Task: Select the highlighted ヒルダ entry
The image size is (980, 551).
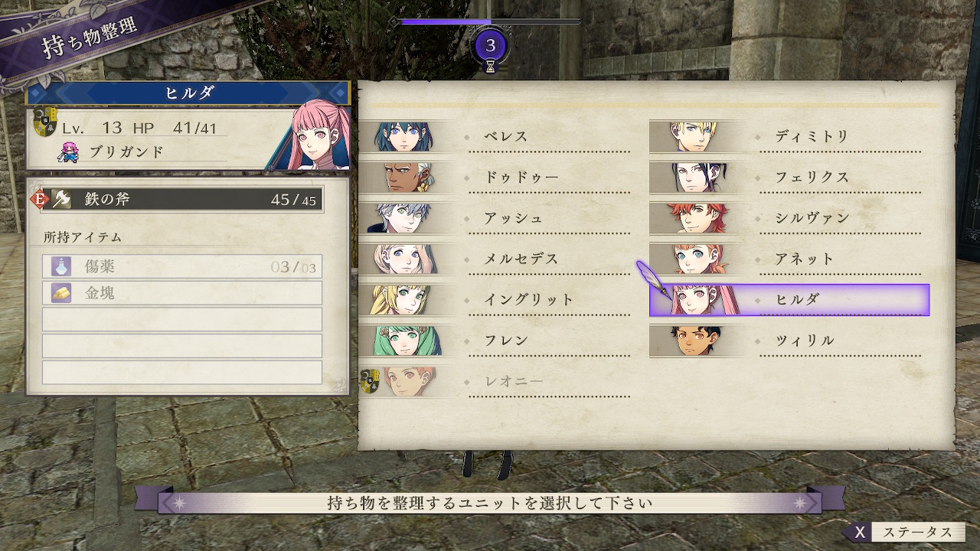Action: (789, 299)
